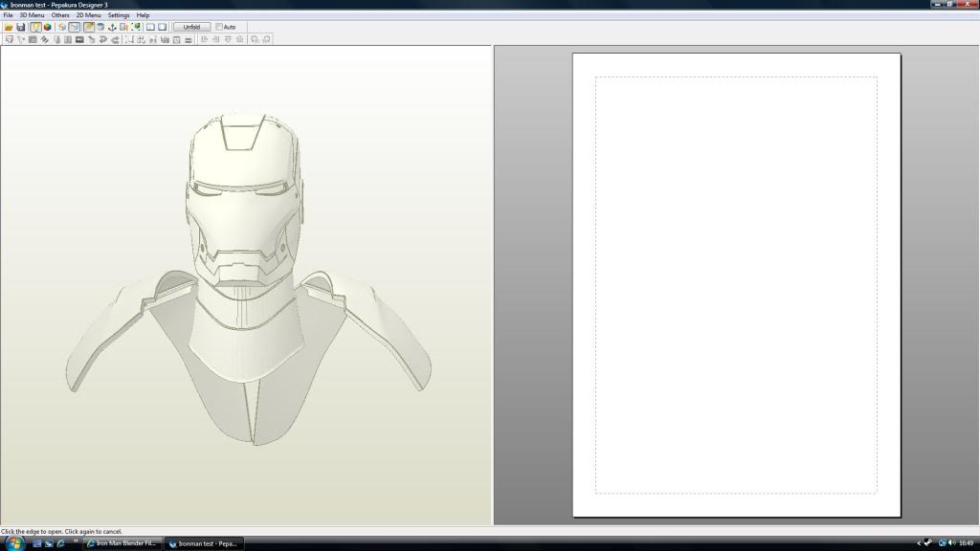Click the horizontal bar icon ending second toolbar group
The height and width of the screenshot is (551, 980).
click(189, 39)
